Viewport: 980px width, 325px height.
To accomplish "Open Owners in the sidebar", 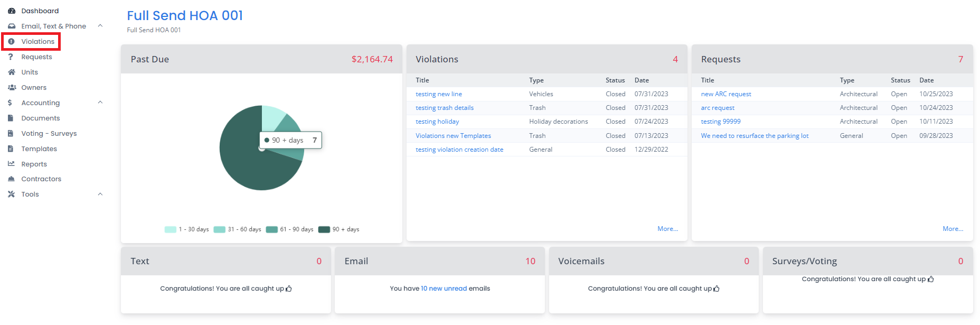I will (34, 87).
